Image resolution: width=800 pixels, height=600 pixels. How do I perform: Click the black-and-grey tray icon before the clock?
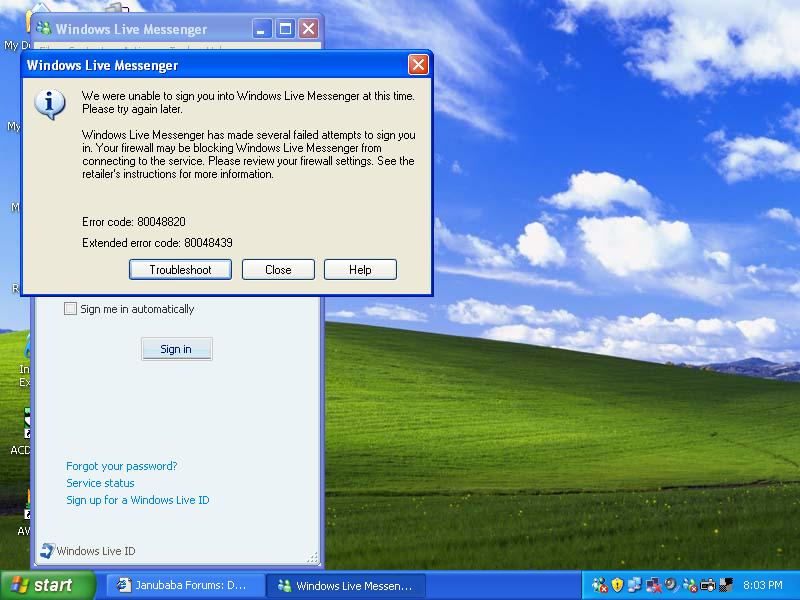(726, 585)
